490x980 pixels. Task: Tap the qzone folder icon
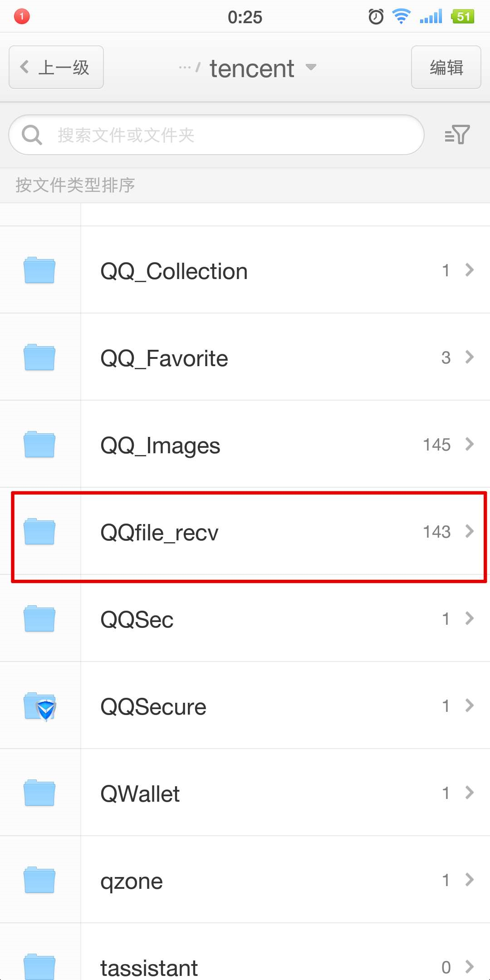tap(39, 880)
